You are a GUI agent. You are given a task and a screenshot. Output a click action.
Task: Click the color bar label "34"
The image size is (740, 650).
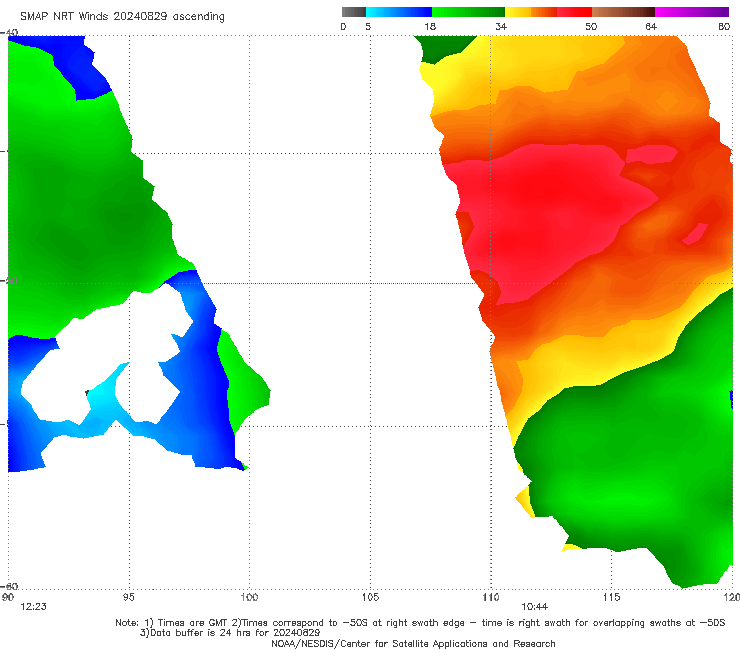coord(501,26)
